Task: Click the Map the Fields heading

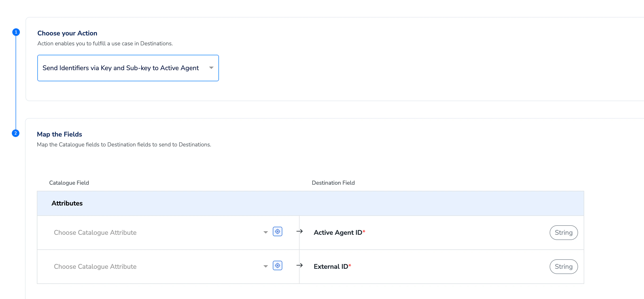Action: click(60, 134)
